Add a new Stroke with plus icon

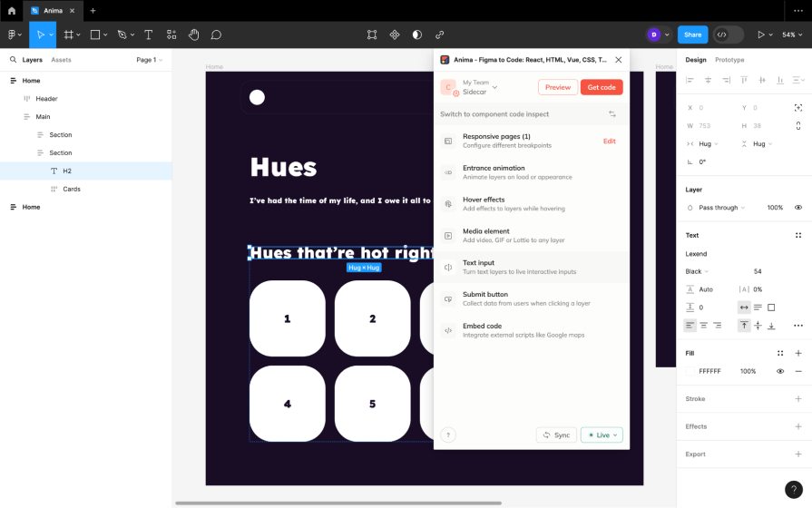pyautogui.click(x=798, y=398)
